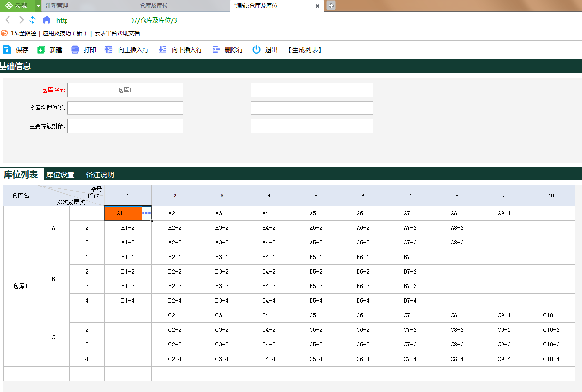Click the browser back arrow
This screenshot has width=582, height=392.
coord(8,20)
